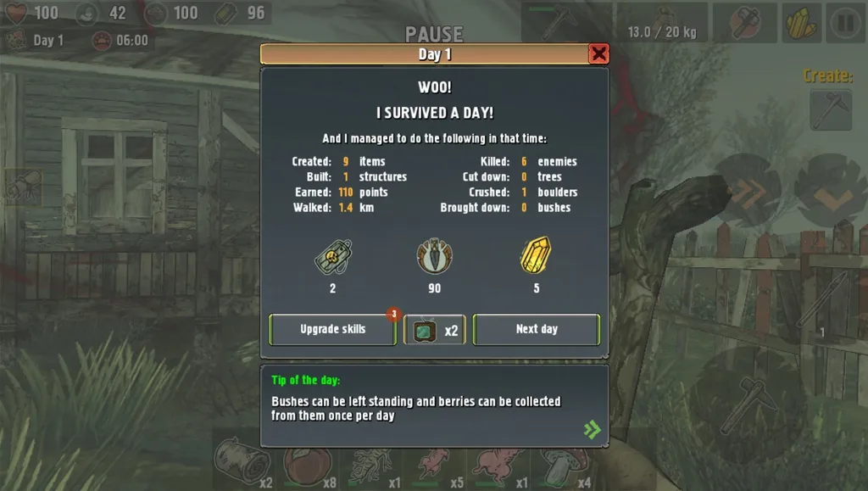
Task: Close the Day 1 summary dialog
Action: pos(598,54)
